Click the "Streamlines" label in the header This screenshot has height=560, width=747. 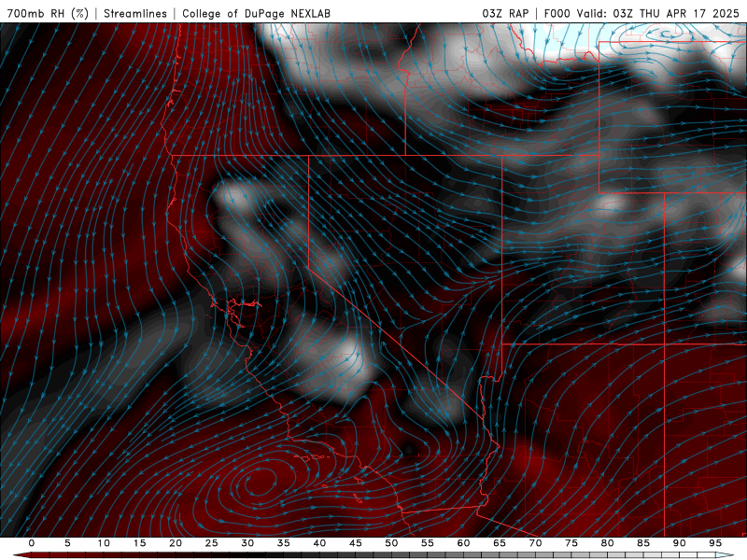tap(135, 13)
